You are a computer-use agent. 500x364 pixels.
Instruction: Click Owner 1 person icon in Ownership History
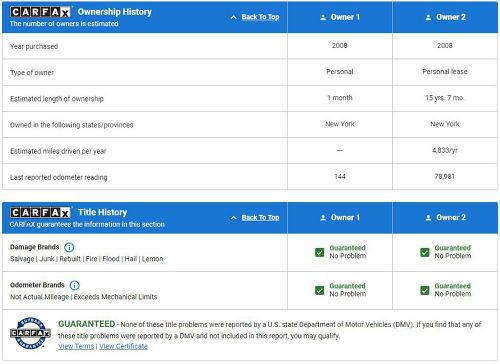(x=323, y=17)
